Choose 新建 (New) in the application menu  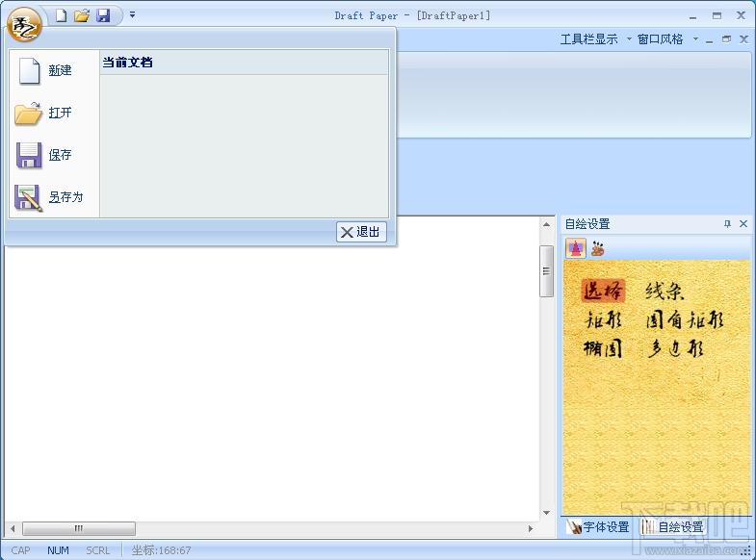54,70
